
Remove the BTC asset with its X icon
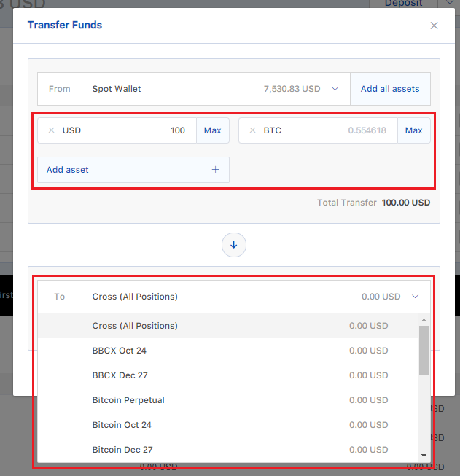[x=252, y=130]
